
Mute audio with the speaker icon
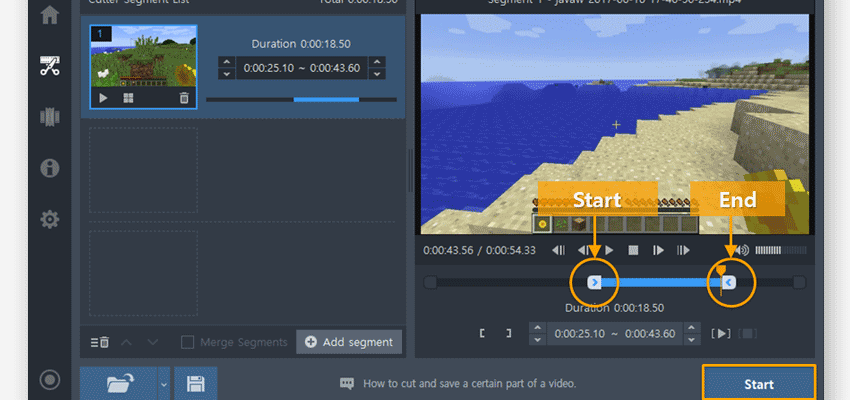(x=743, y=250)
